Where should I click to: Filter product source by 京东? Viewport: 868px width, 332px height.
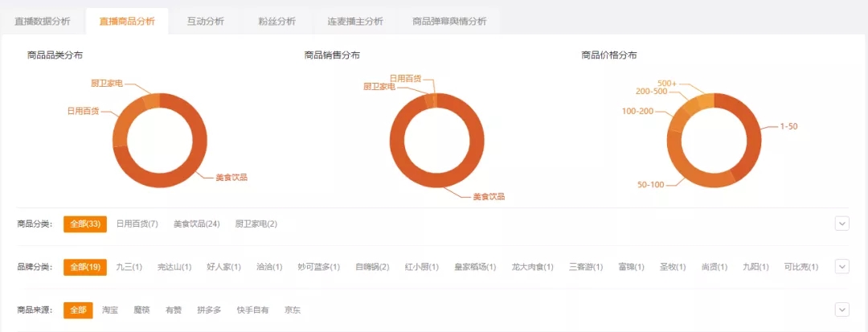293,310
